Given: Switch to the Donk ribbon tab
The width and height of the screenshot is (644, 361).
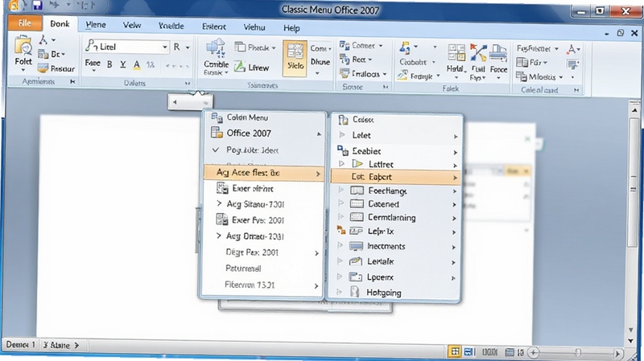Looking at the screenshot, I should (x=60, y=24).
